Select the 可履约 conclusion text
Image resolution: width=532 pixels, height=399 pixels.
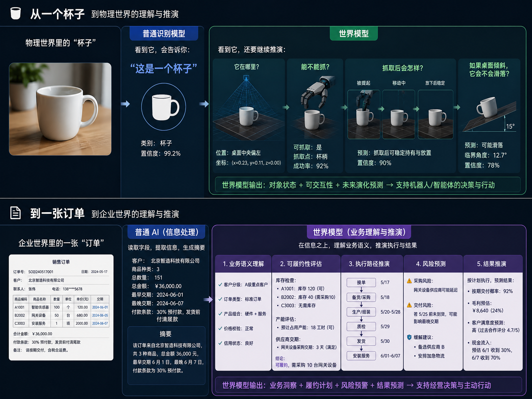(282, 365)
